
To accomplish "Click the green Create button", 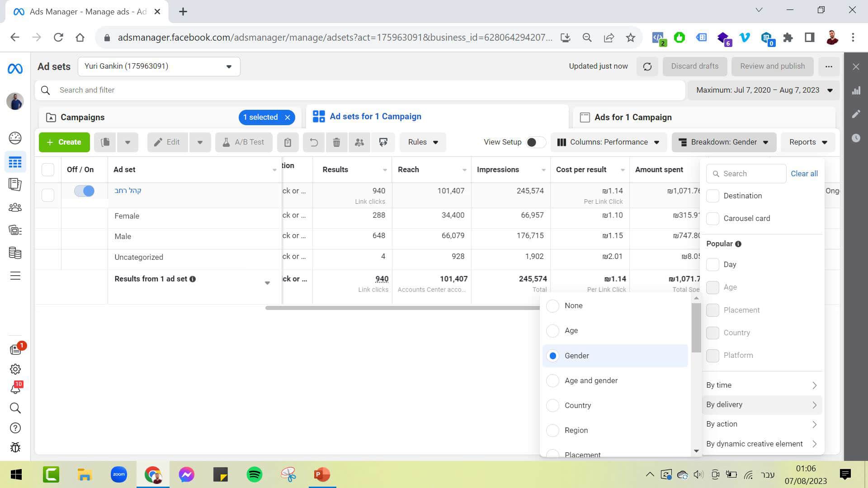I will [x=64, y=142].
